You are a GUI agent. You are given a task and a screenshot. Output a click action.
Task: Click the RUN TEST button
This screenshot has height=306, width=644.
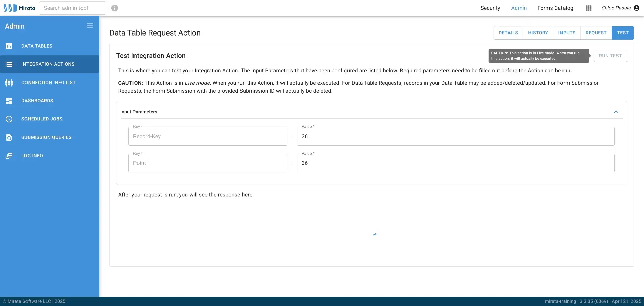pyautogui.click(x=610, y=56)
